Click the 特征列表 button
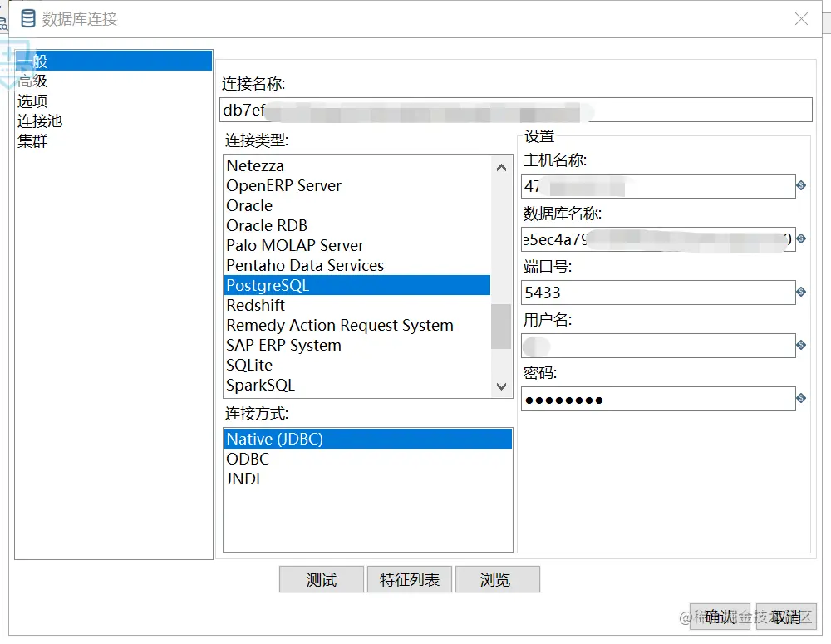 tap(409, 579)
